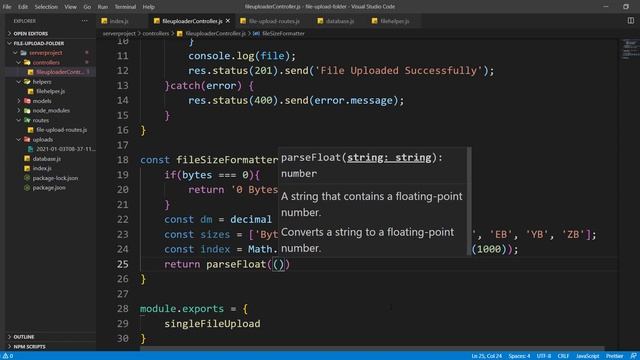
Task: Click the Ln 25, Col 24 status item
Action: 487,356
